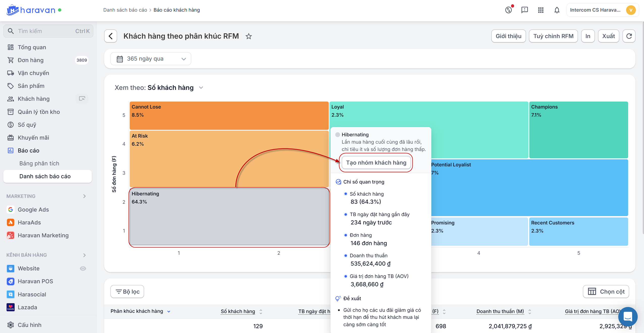The image size is (644, 333).
Task: Click the open-in-new icon beside Khách hàng
Action: tap(82, 99)
